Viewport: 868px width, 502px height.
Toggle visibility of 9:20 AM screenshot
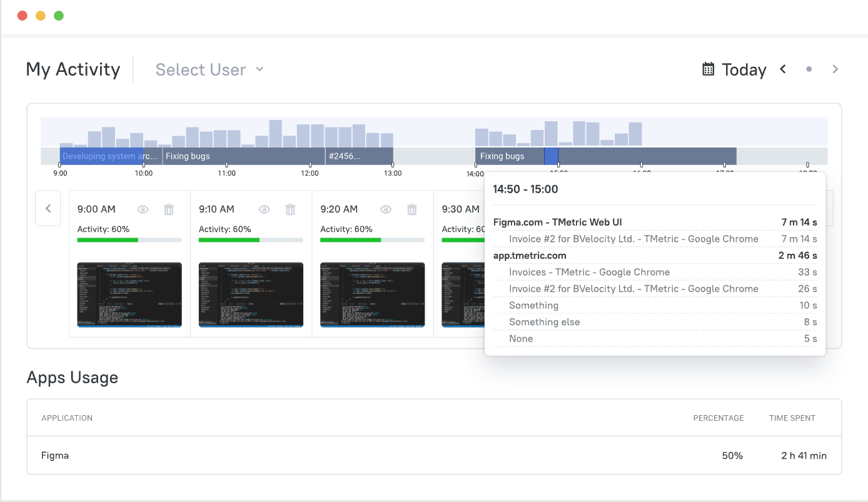pos(385,209)
